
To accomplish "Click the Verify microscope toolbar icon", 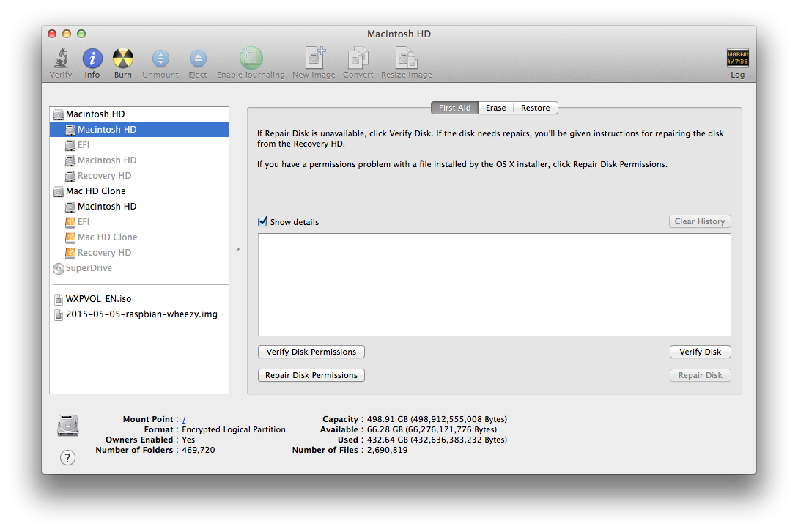I will pos(61,58).
